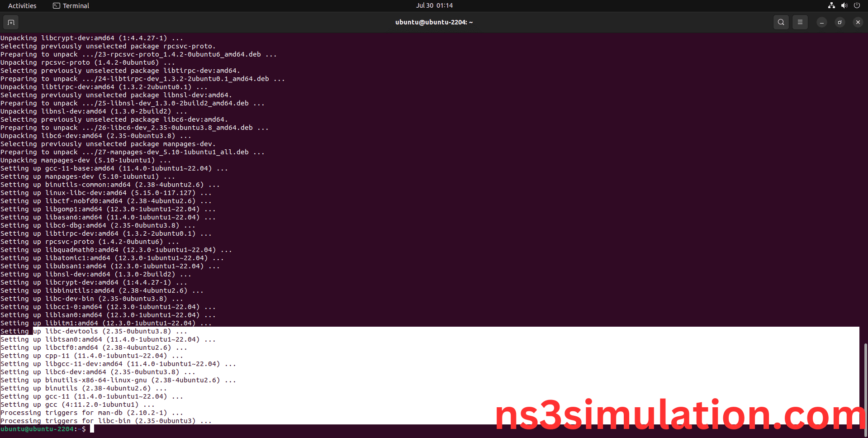Click the 'Setting up gcc (4:11.2.0-1ubuntu1)' line
This screenshot has width=868, height=438.
77,405
